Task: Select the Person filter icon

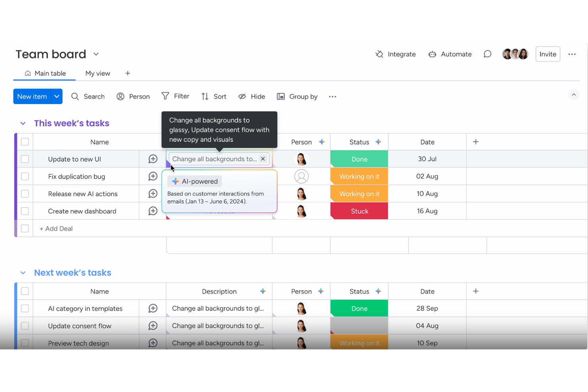Action: tap(120, 96)
